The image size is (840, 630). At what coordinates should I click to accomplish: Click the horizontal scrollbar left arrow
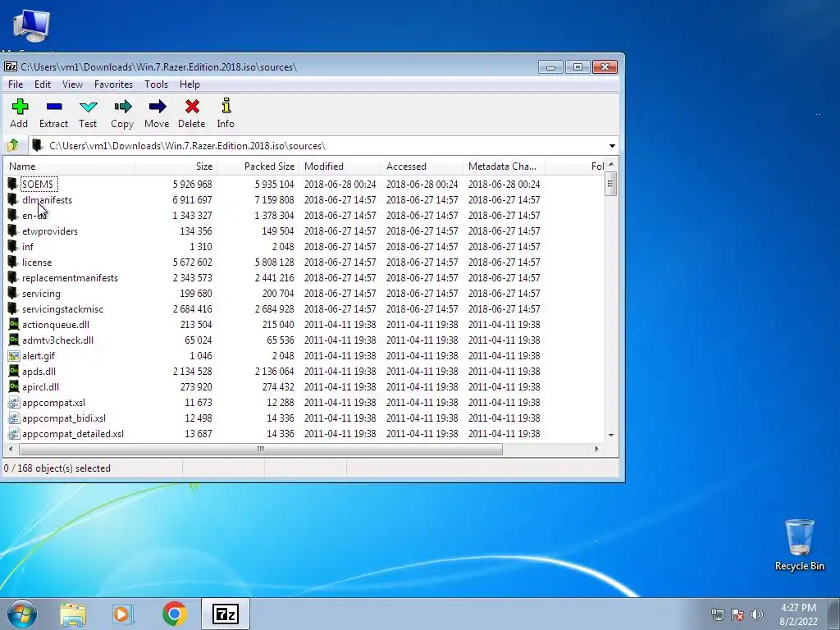click(11, 449)
